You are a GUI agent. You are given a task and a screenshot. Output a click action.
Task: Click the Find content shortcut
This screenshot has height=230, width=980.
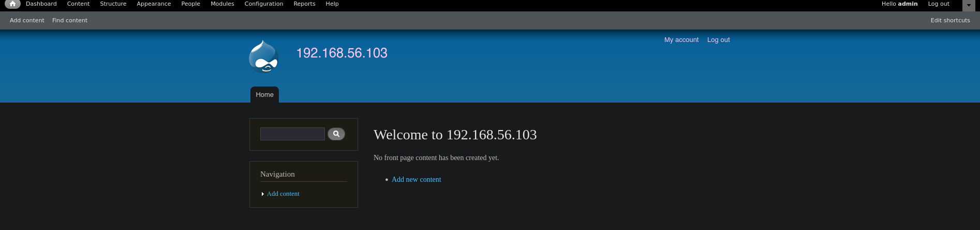click(x=70, y=20)
